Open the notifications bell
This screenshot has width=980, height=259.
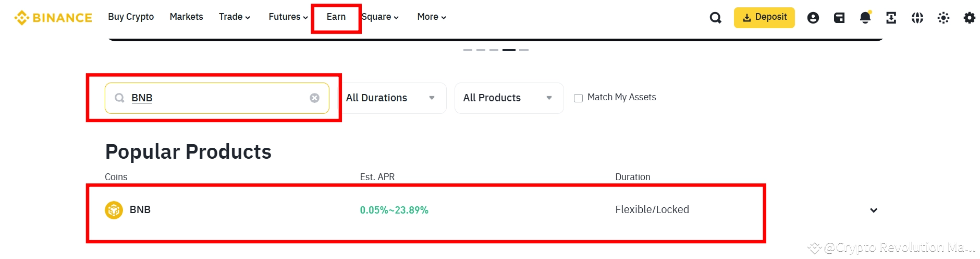pyautogui.click(x=865, y=18)
